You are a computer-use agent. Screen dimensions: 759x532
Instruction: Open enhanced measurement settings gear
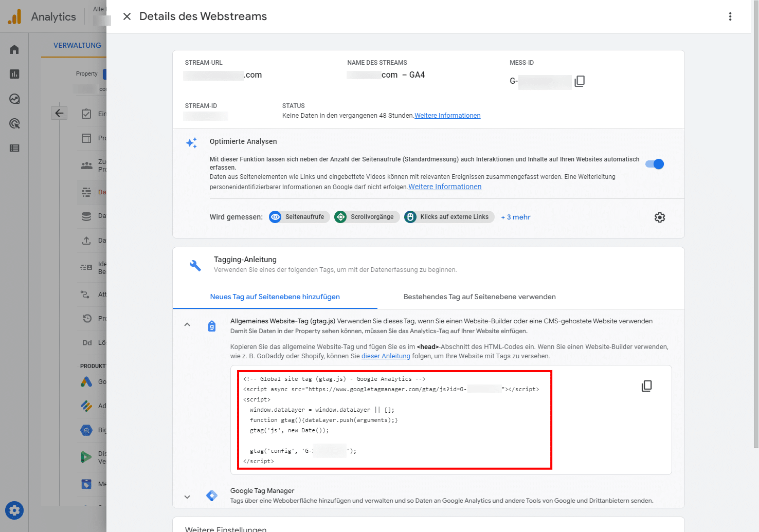coord(660,217)
